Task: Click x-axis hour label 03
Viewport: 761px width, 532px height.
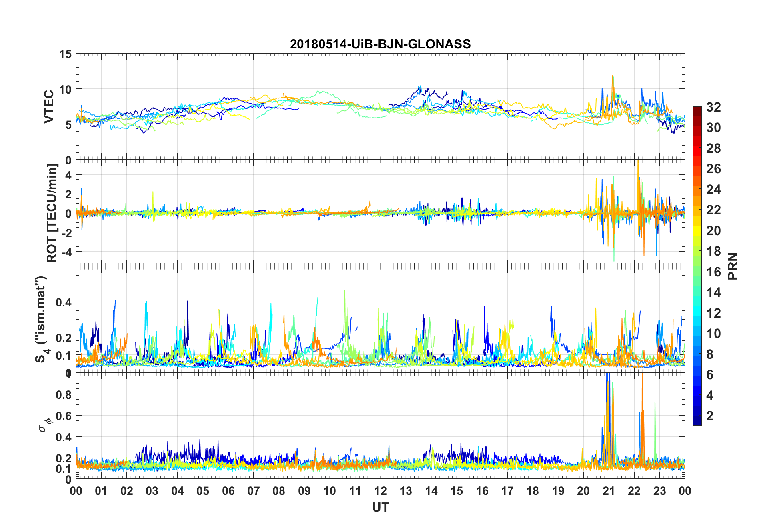Action: coord(152,491)
